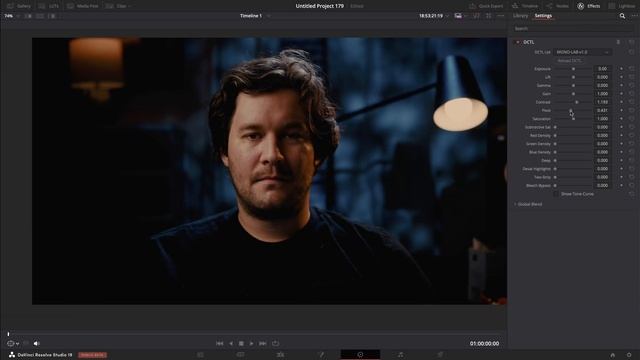Jump to last frame button
Viewport: 640px width, 360px height.
263,344
